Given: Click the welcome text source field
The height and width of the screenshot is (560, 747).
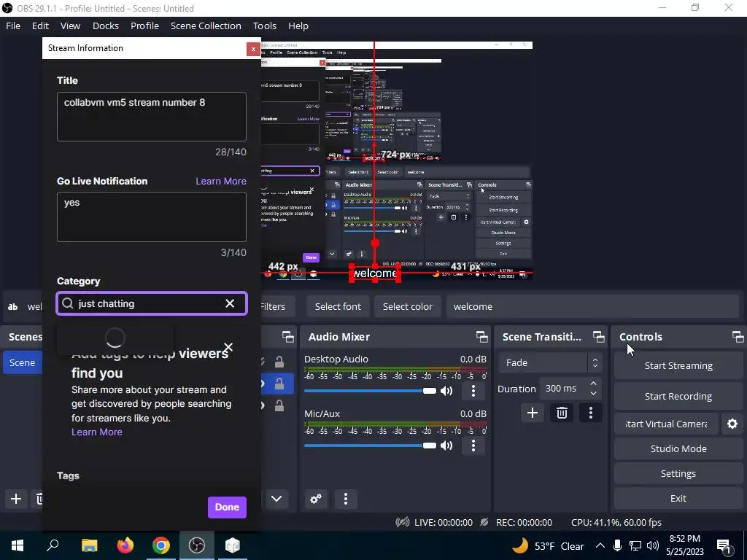Looking at the screenshot, I should [592, 307].
